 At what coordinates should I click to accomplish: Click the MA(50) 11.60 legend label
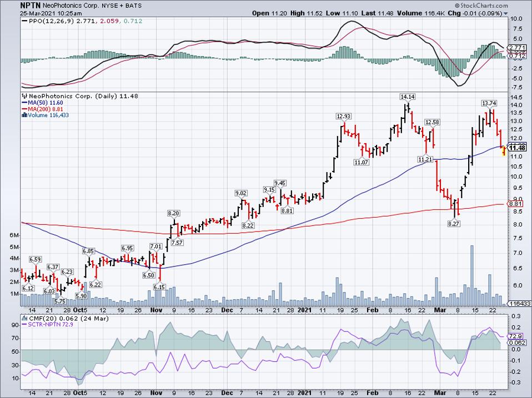[42, 102]
